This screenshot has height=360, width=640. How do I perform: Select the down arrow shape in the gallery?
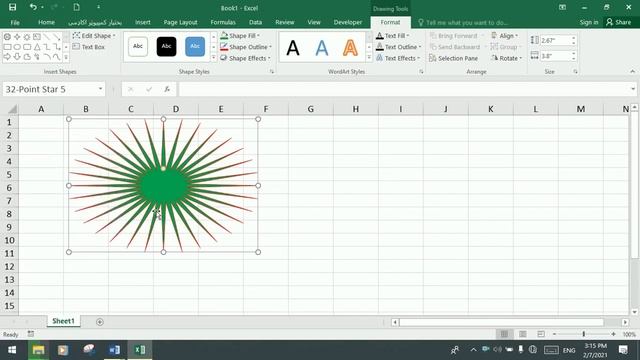click(x=17, y=57)
